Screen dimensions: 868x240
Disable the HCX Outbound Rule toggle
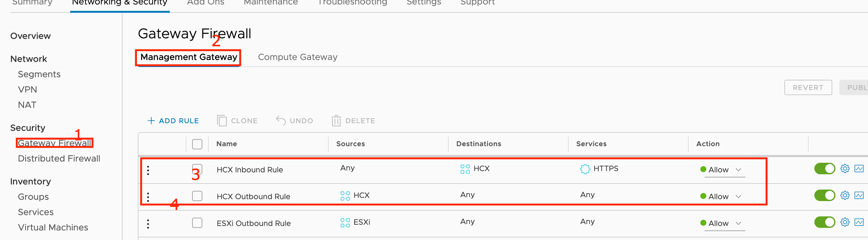pos(824,196)
